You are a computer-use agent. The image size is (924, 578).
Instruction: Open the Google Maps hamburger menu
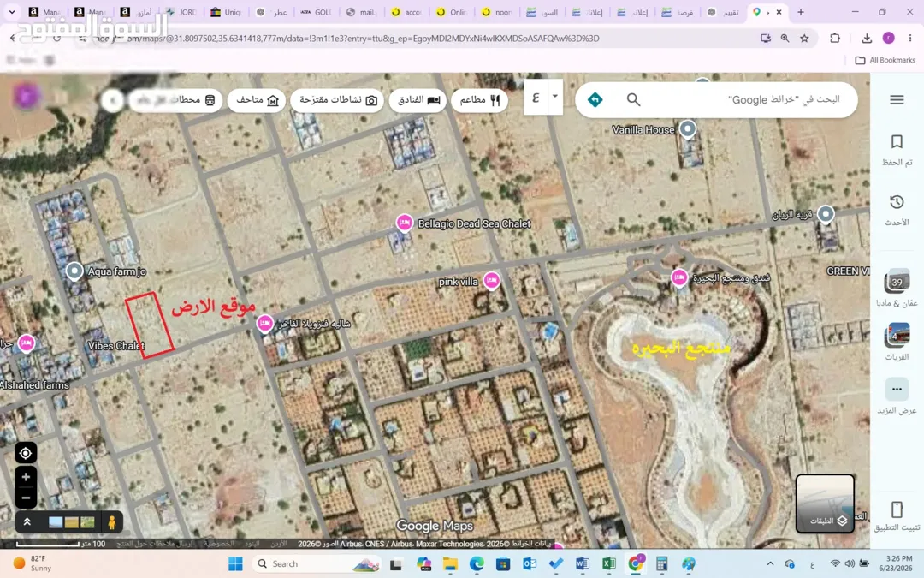coord(897,99)
